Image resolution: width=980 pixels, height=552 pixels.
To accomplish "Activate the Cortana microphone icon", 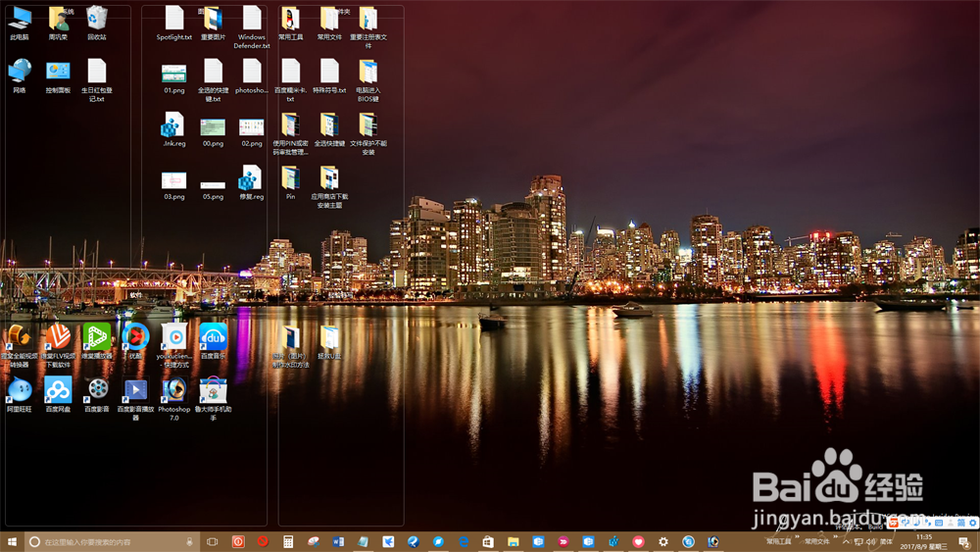I will click(x=189, y=542).
